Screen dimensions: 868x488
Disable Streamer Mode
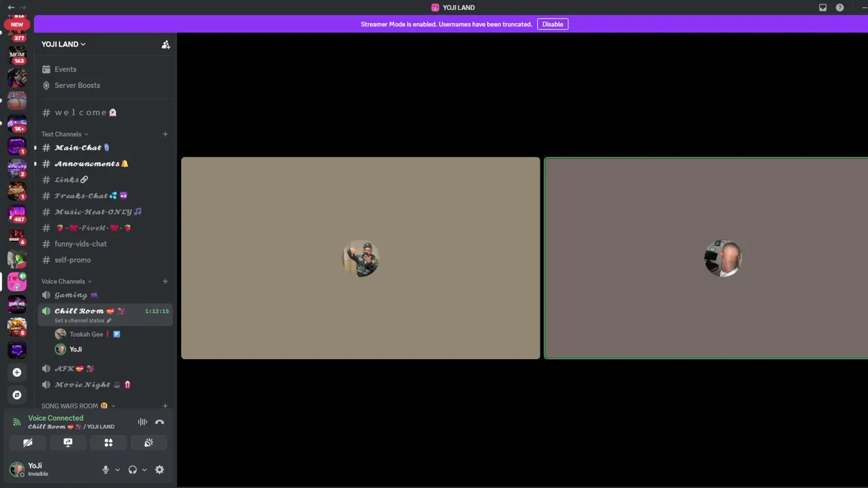pyautogui.click(x=553, y=24)
